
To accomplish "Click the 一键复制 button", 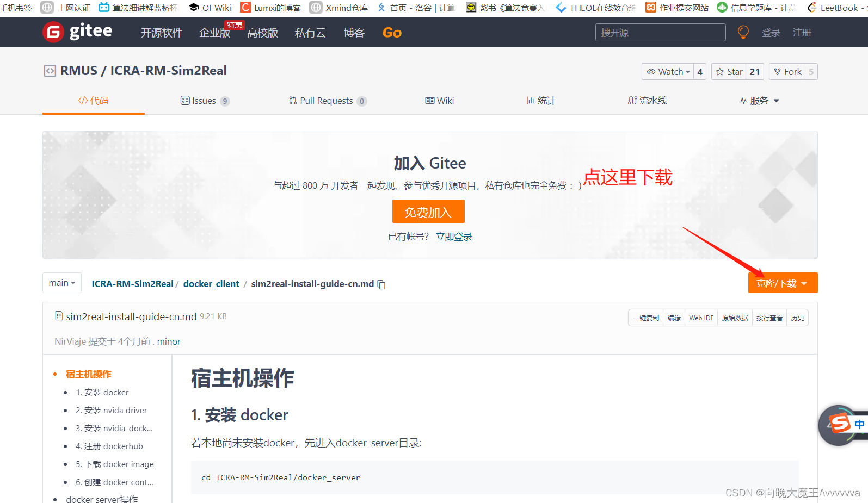I will 646,318.
